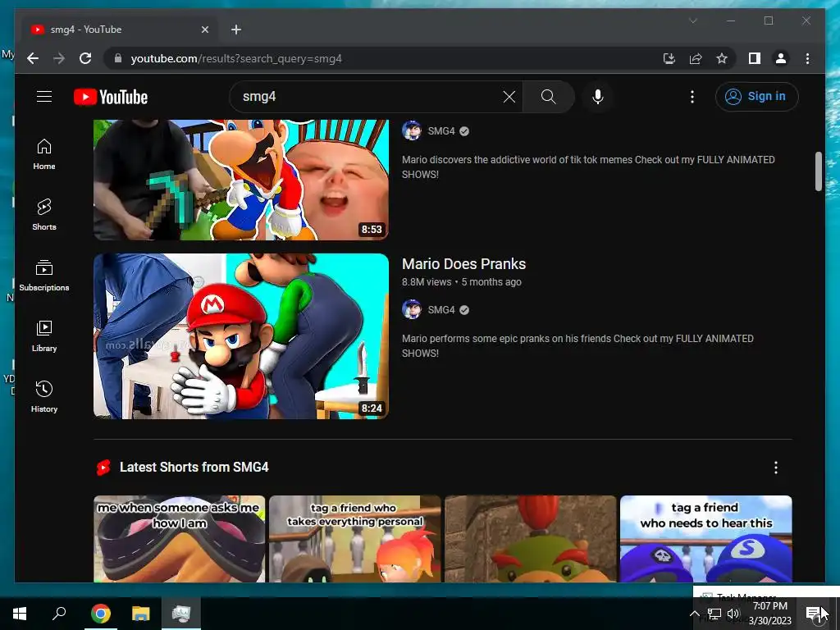Screen dimensions: 840x630
Task: Click SMG4 avatar beside Mario Does Pranks
Action: [x=412, y=309]
